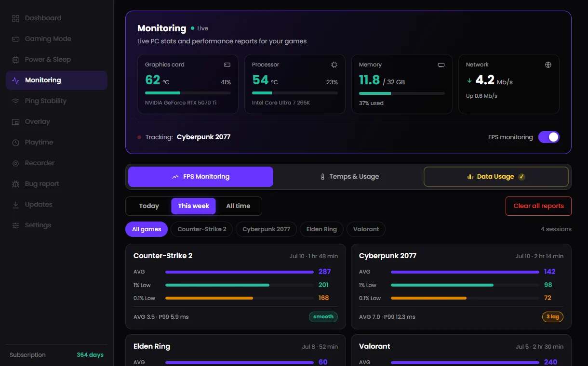The image size is (588, 366).
Task: Click the Overlay icon in sidebar
Action: click(16, 122)
